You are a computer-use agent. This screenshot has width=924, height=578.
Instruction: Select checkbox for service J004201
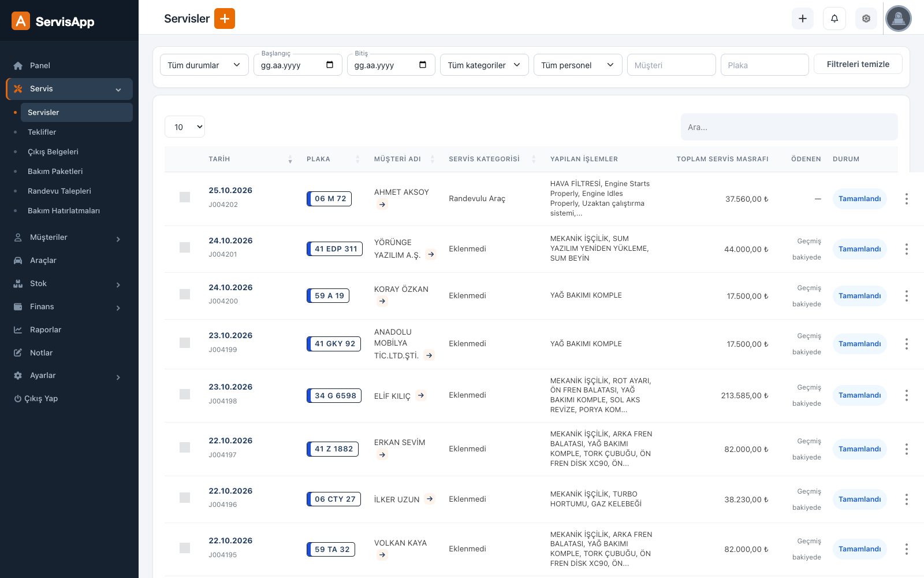tap(185, 247)
